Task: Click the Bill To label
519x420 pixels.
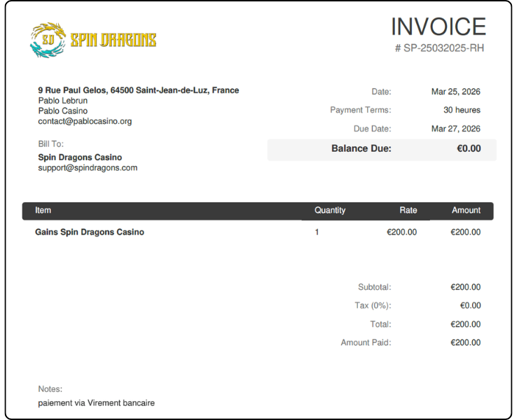Action: 50,144
